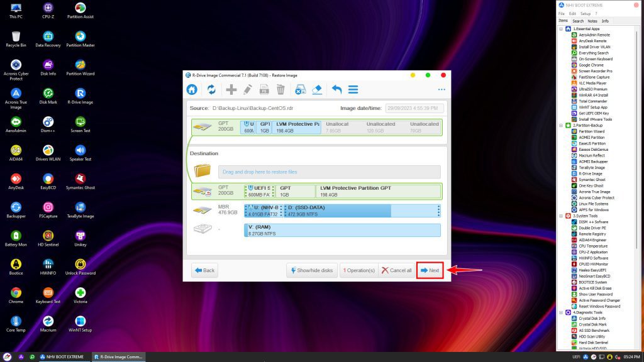Click the eraser Wipe icon in toolbar
This screenshot has height=362, width=644.
pos(317,89)
